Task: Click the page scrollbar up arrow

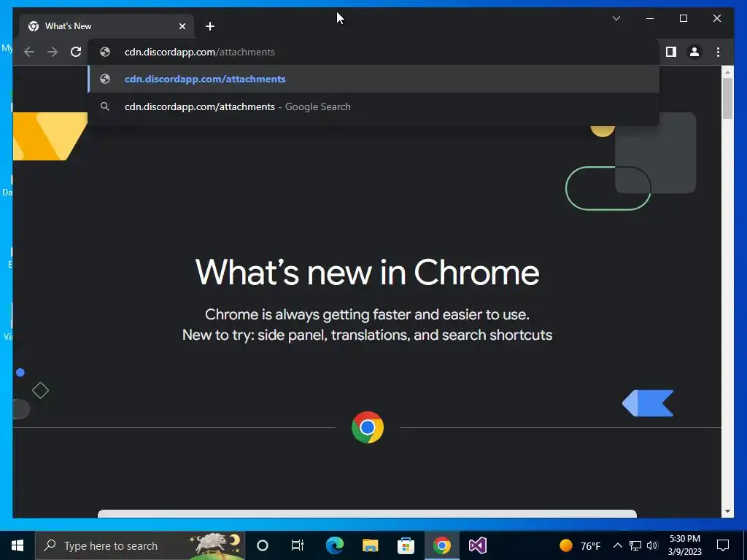Action: coord(727,72)
